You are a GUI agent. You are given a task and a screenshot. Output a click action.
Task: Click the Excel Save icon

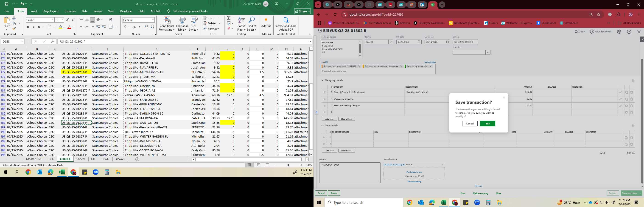6,4
